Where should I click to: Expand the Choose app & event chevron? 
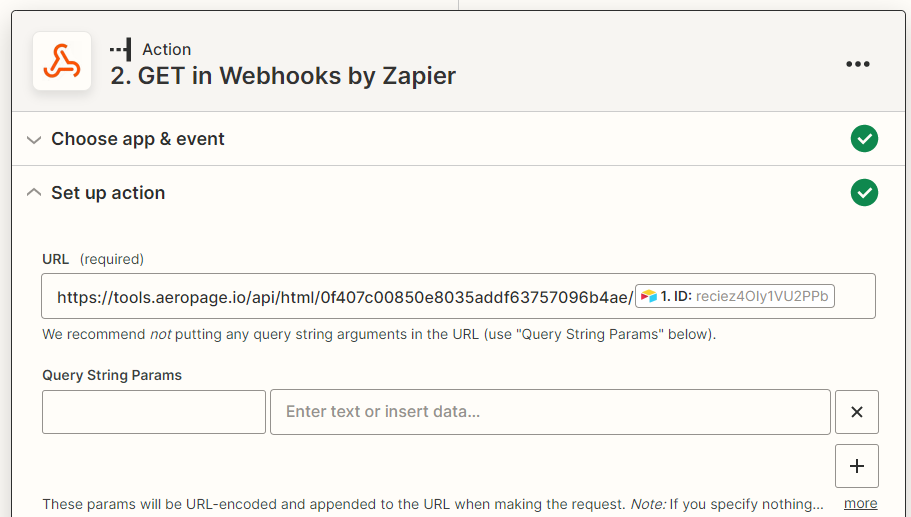pyautogui.click(x=34, y=139)
